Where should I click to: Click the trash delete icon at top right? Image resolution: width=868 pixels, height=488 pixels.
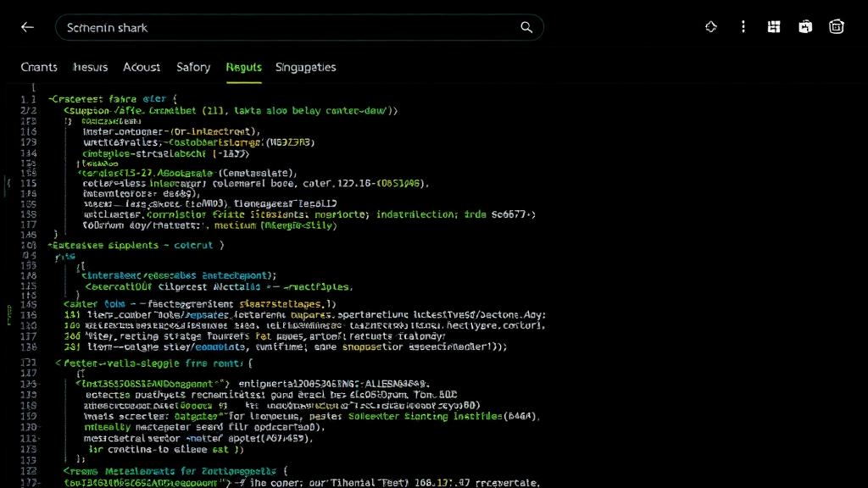(836, 26)
